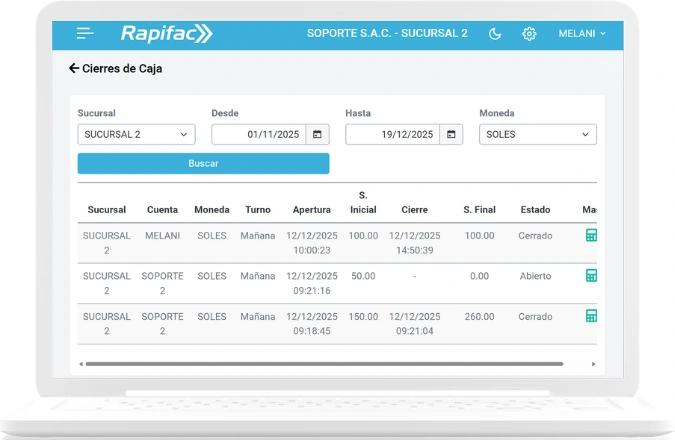Viewport: 675px width, 440px height.
Task: Click the Abierto status cell
Action: tap(535, 276)
